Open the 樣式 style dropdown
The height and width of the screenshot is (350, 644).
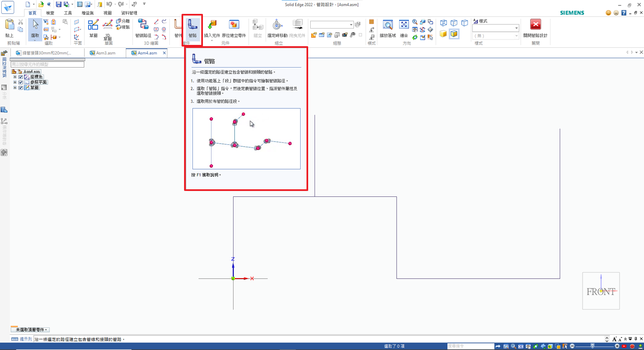516,28
